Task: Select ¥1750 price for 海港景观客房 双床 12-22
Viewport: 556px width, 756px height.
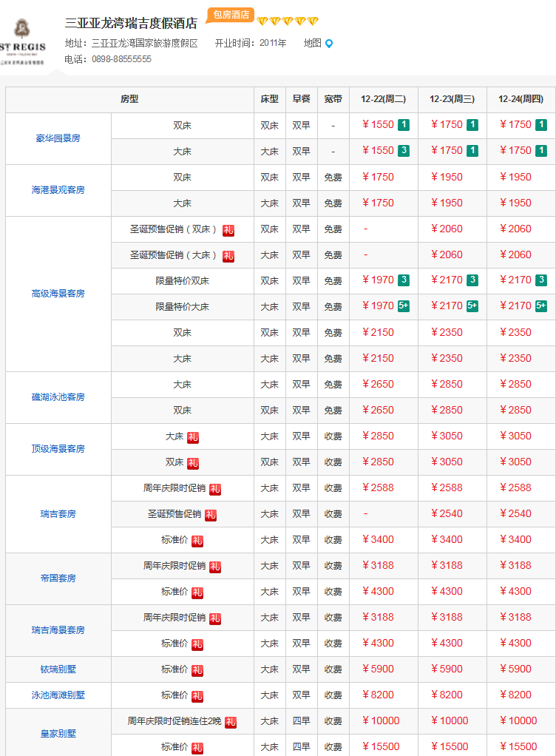Action: 378,177
